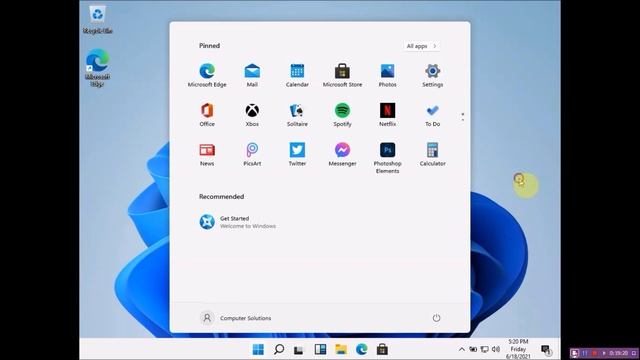640x360 pixels.
Task: Open Photoshop Elements
Action: 387,158
